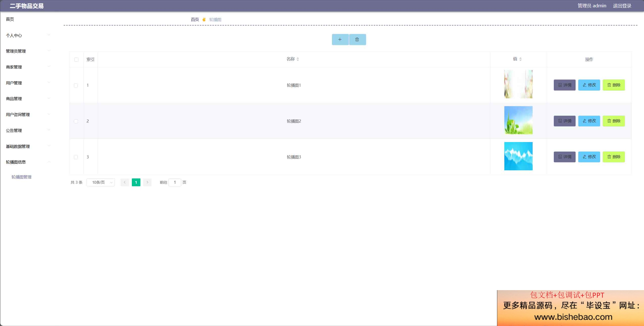Click the 二手物品交易 site title
This screenshot has height=326, width=644.
coord(27,6)
